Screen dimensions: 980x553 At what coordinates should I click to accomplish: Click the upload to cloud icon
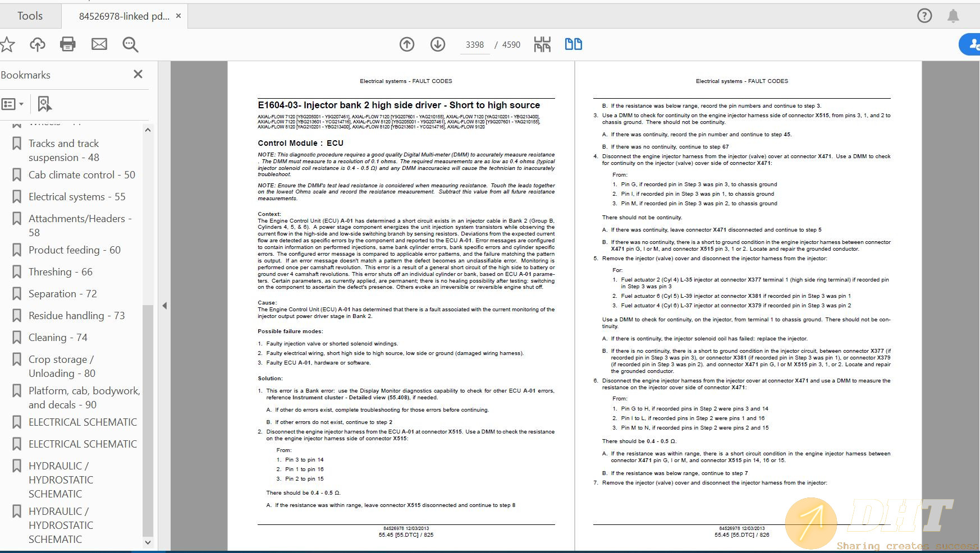38,44
